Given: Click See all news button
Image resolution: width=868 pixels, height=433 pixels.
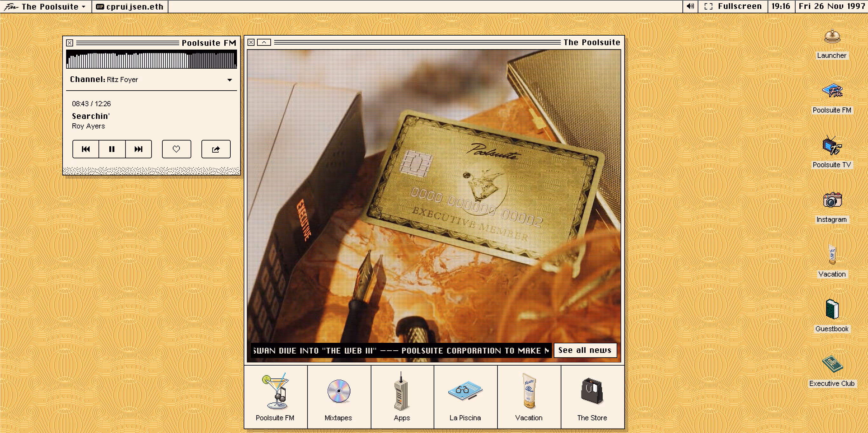Looking at the screenshot, I should tap(585, 350).
